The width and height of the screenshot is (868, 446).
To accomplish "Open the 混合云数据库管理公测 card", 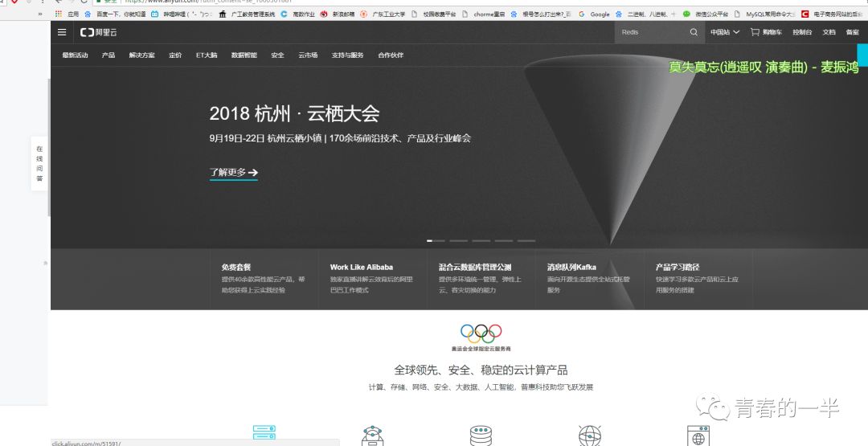I will click(481, 279).
